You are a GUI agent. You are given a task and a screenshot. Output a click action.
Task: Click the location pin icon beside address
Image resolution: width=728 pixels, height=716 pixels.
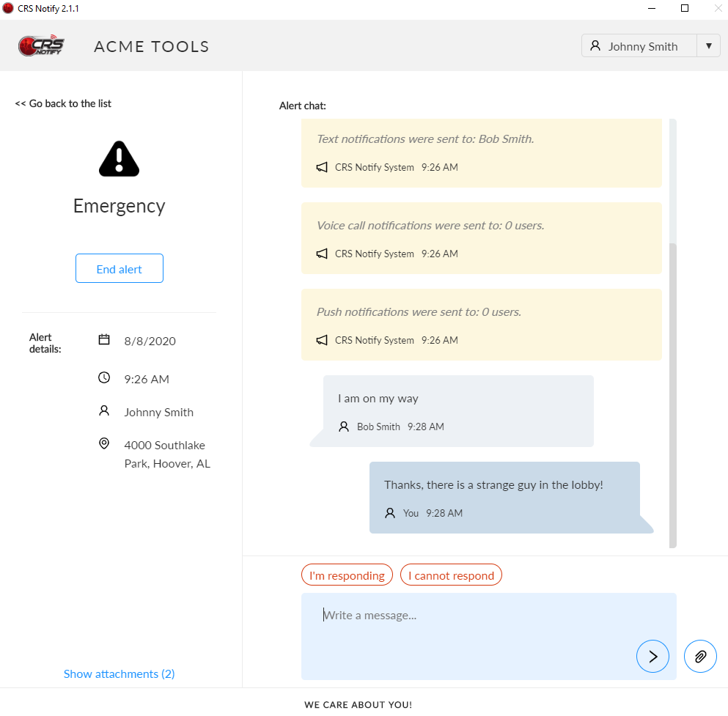tap(104, 444)
